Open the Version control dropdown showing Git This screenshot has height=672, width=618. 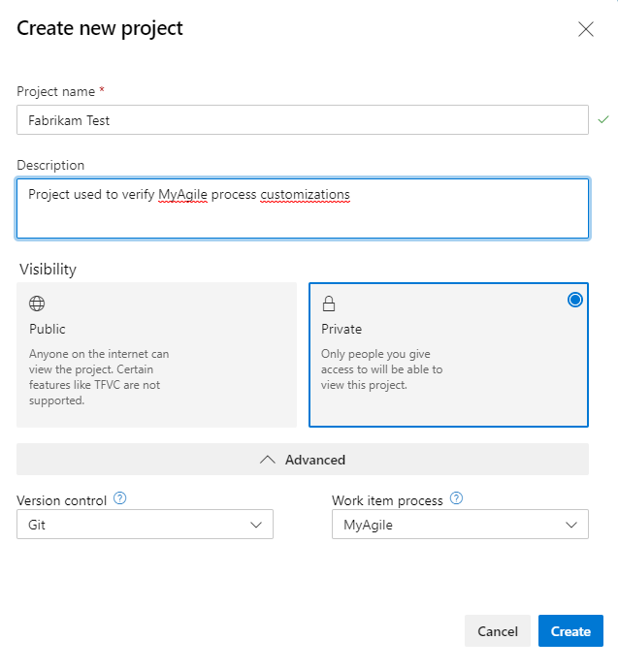pyautogui.click(x=145, y=525)
